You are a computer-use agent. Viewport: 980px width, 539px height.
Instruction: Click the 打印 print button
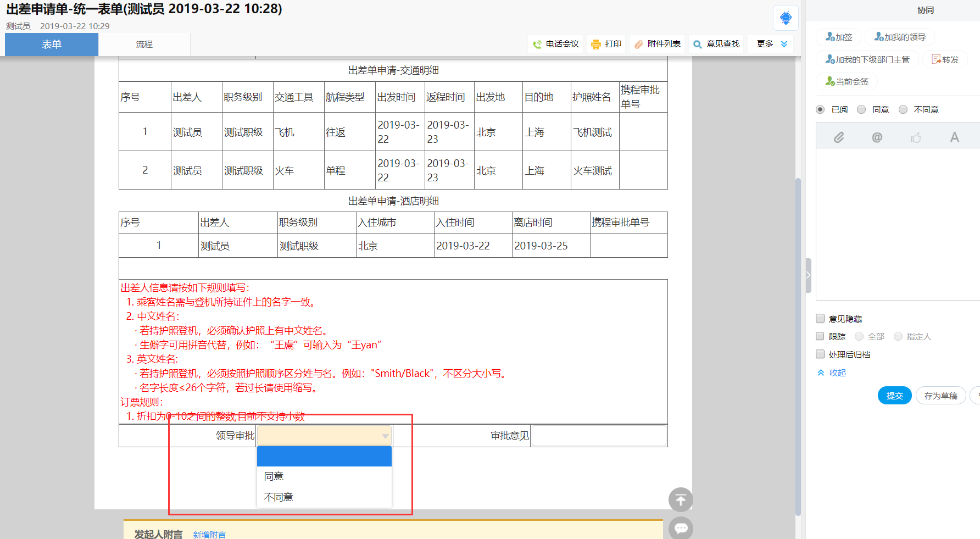pyautogui.click(x=606, y=44)
